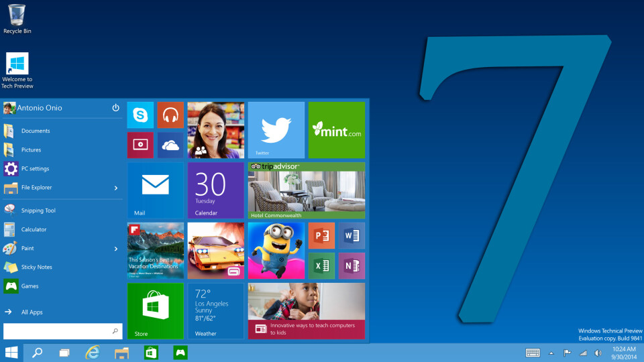This screenshot has height=362, width=644.
Task: Expand the Paint jump list arrow
Action: 116,249
